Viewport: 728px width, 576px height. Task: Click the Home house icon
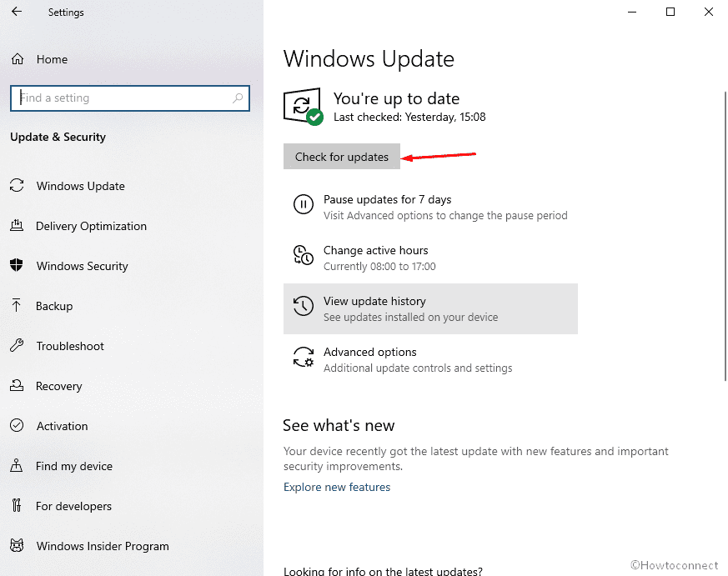(18, 59)
